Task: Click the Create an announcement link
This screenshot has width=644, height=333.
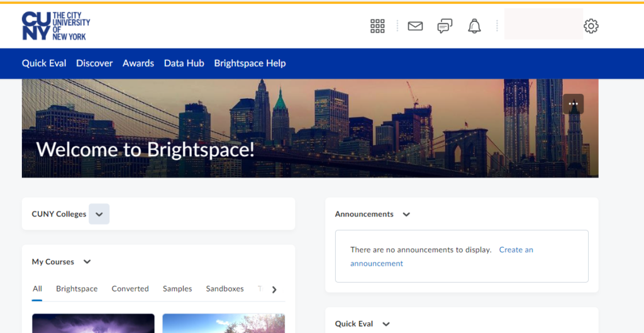Action: coord(441,257)
